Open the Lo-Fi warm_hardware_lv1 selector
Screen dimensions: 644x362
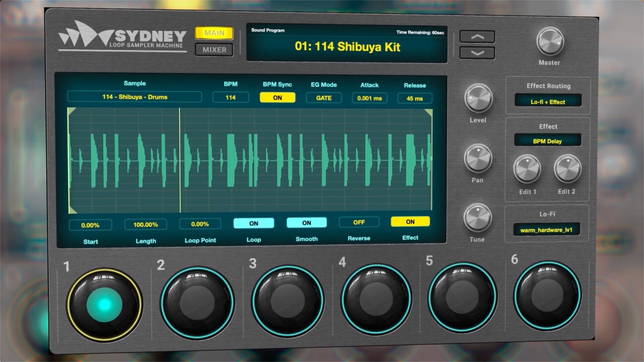pos(546,230)
